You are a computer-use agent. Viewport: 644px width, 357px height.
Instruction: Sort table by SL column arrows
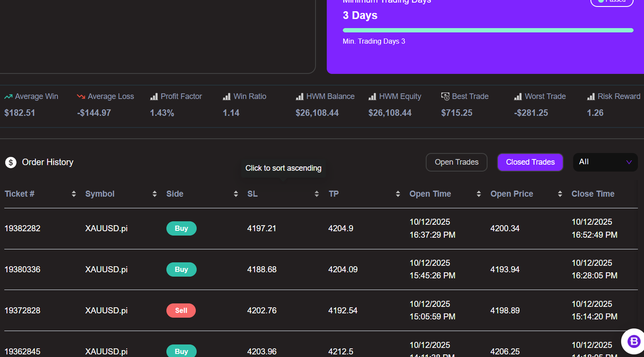click(x=317, y=194)
